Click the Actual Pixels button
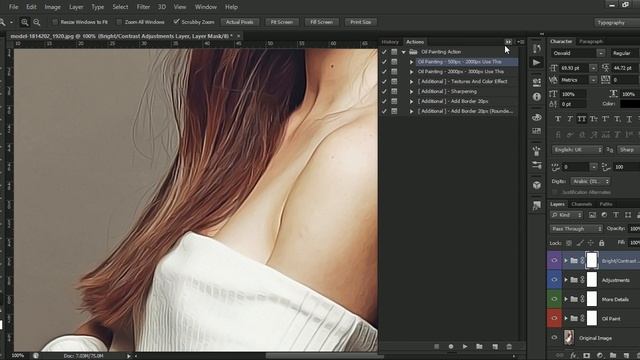 240,22
